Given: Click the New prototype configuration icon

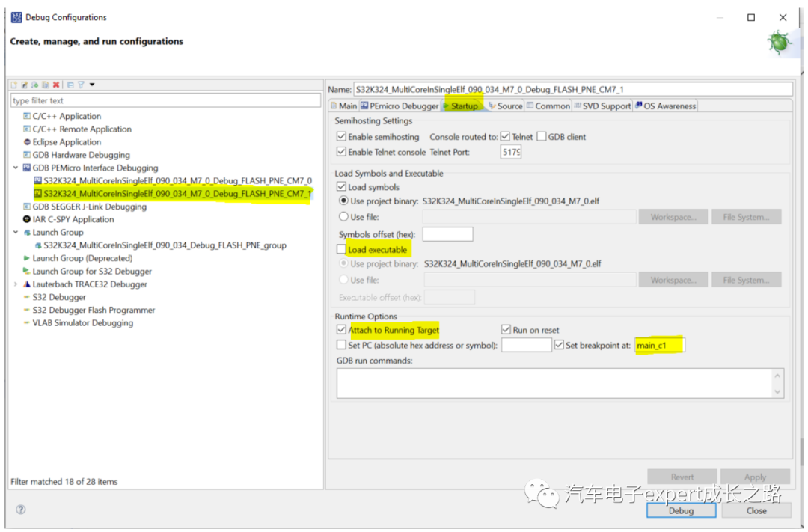Looking at the screenshot, I should coord(24,85).
